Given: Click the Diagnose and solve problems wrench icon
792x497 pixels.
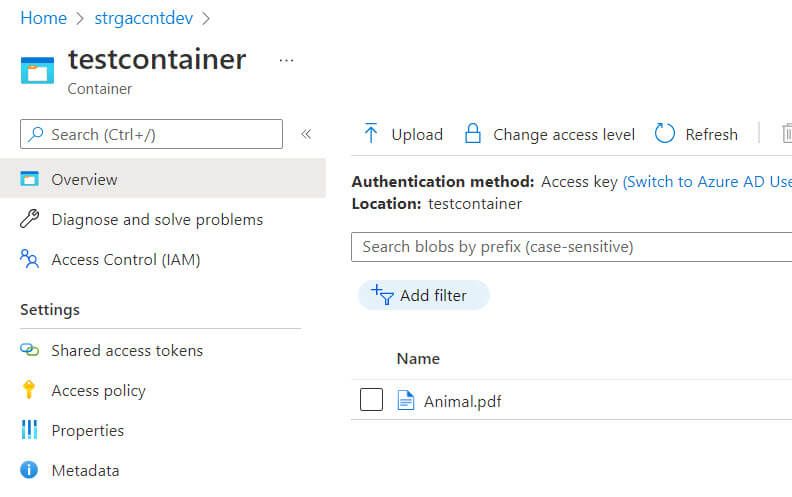Looking at the screenshot, I should pos(29,219).
